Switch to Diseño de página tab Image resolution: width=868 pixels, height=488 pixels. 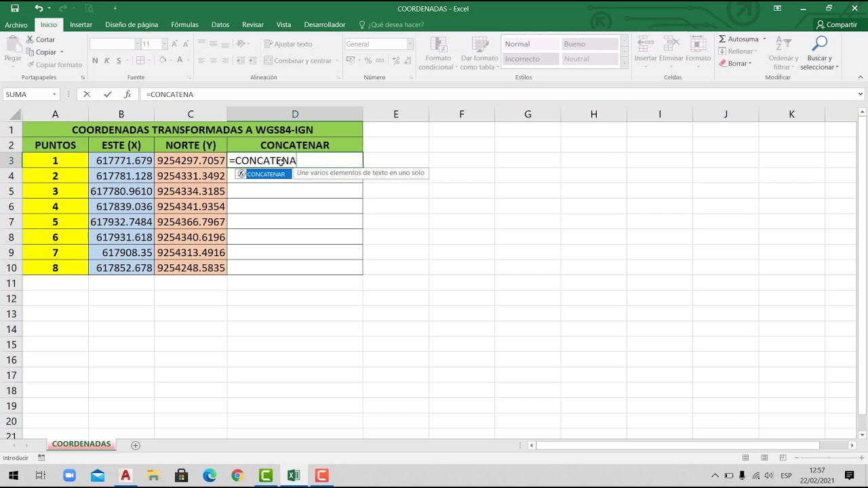[x=132, y=25]
